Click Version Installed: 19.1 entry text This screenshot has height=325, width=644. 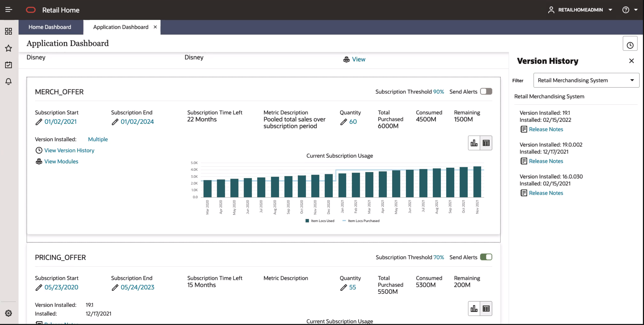pyautogui.click(x=545, y=113)
